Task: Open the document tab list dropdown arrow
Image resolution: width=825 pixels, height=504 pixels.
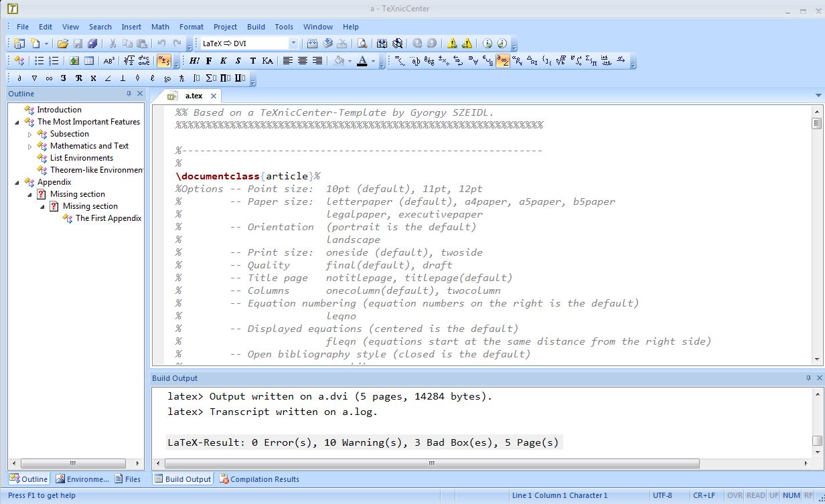Action: [x=818, y=96]
